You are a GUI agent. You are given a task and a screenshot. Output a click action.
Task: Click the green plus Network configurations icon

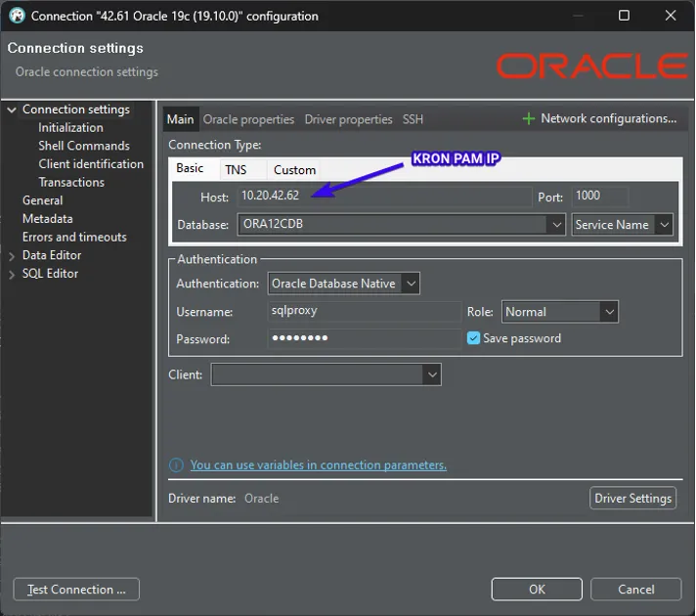pyautogui.click(x=528, y=118)
